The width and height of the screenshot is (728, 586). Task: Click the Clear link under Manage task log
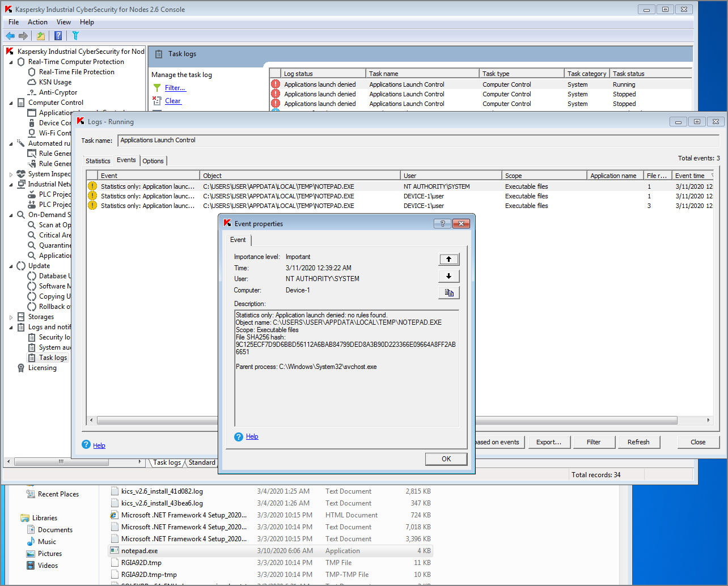[173, 101]
